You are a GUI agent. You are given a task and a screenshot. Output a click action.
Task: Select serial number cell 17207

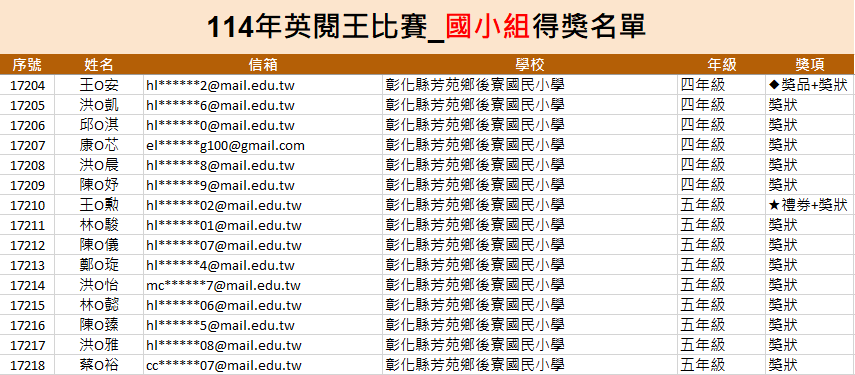click(27, 145)
